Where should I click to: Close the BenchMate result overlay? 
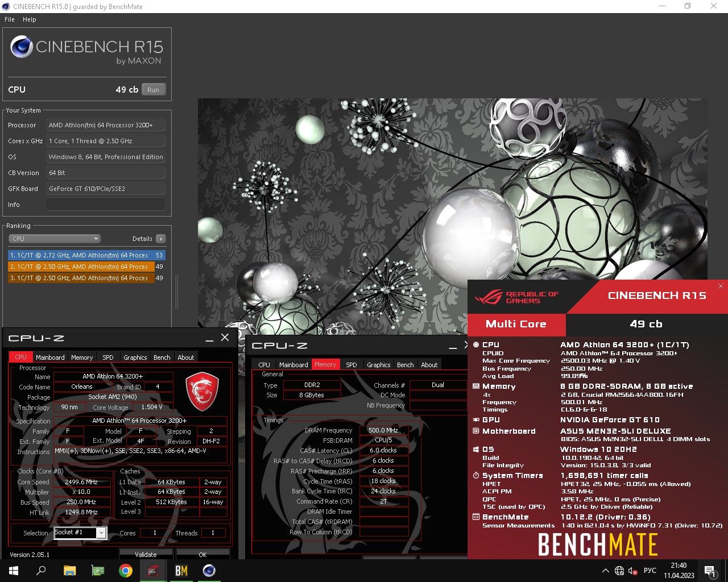pyautogui.click(x=721, y=286)
